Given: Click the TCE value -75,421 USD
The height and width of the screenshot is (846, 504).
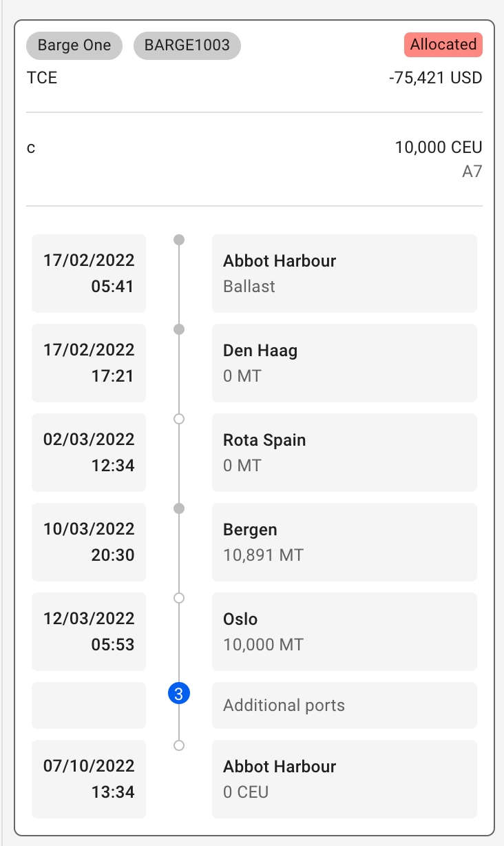Looking at the screenshot, I should tap(435, 78).
